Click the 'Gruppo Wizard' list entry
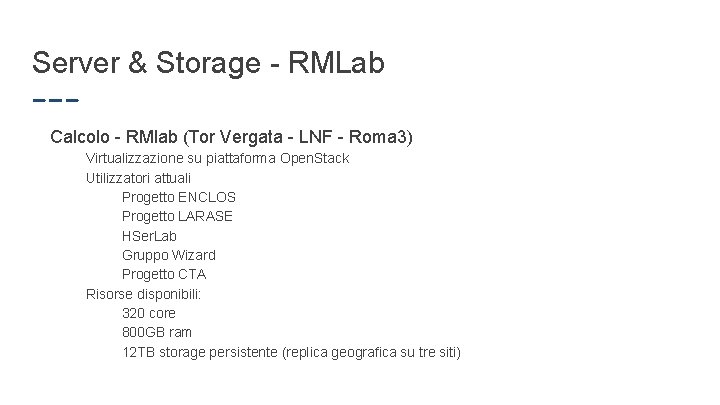Image resolution: width=720 pixels, height=405 pixels. (x=168, y=255)
